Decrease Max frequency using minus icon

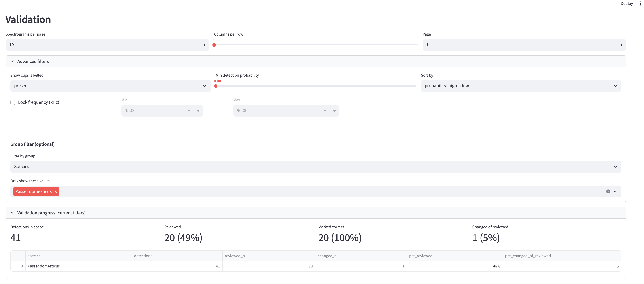(325, 110)
